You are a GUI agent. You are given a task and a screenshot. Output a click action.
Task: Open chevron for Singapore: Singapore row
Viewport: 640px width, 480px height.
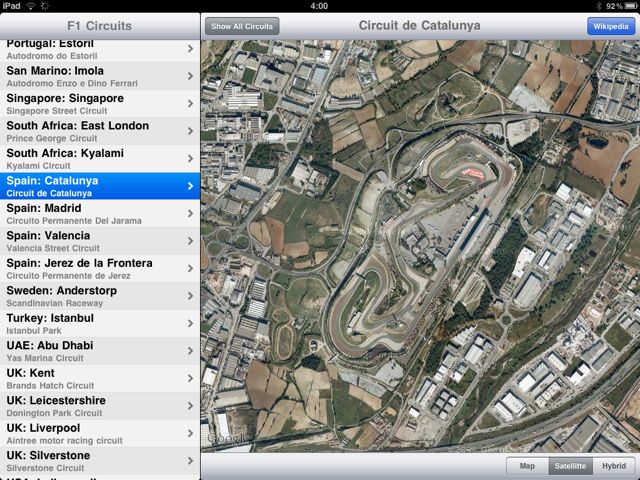point(190,104)
